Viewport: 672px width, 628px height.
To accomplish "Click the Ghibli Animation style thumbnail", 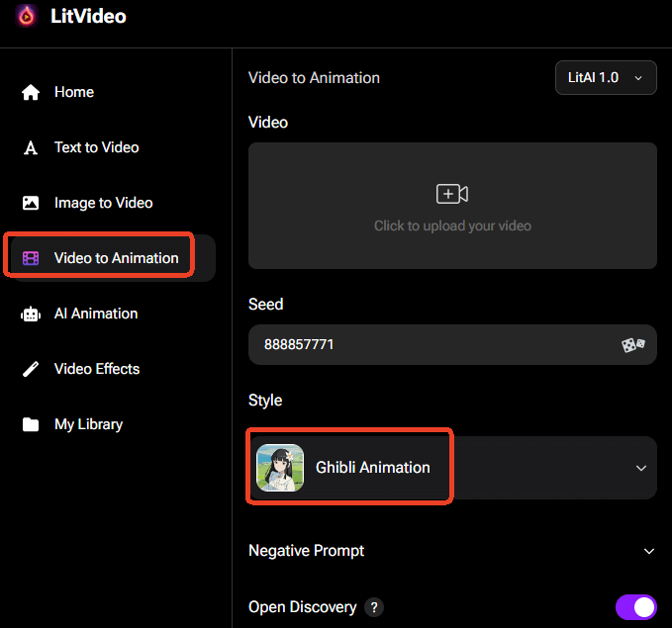I will (280, 468).
